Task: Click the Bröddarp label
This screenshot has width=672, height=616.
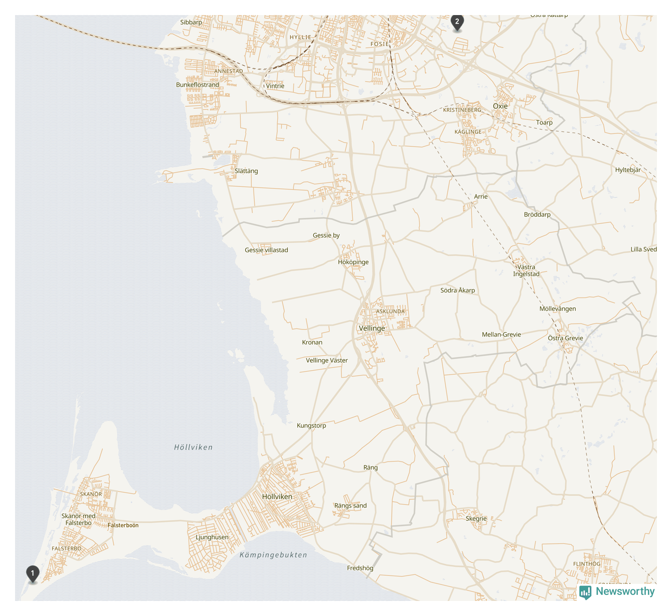Action: [x=537, y=215]
